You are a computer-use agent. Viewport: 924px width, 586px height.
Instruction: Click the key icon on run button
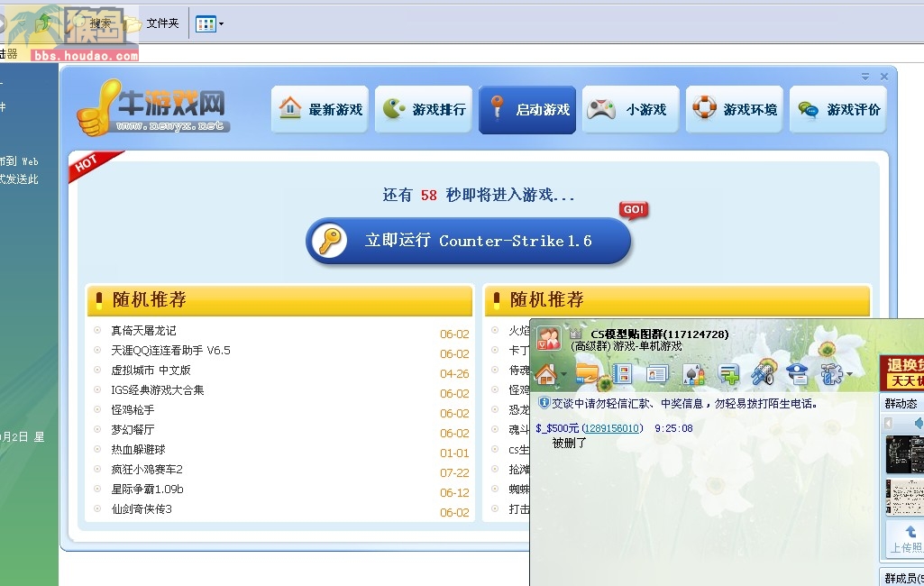click(330, 241)
